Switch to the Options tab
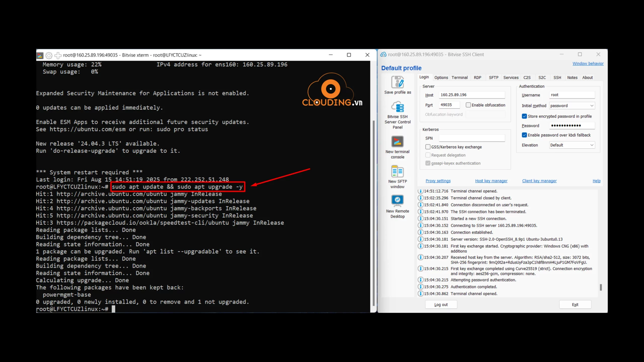 coord(441,78)
